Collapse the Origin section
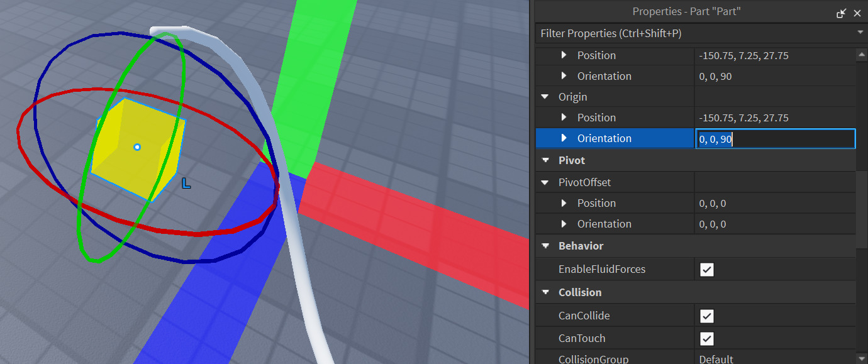Viewport: 868px width, 364px height. (545, 97)
